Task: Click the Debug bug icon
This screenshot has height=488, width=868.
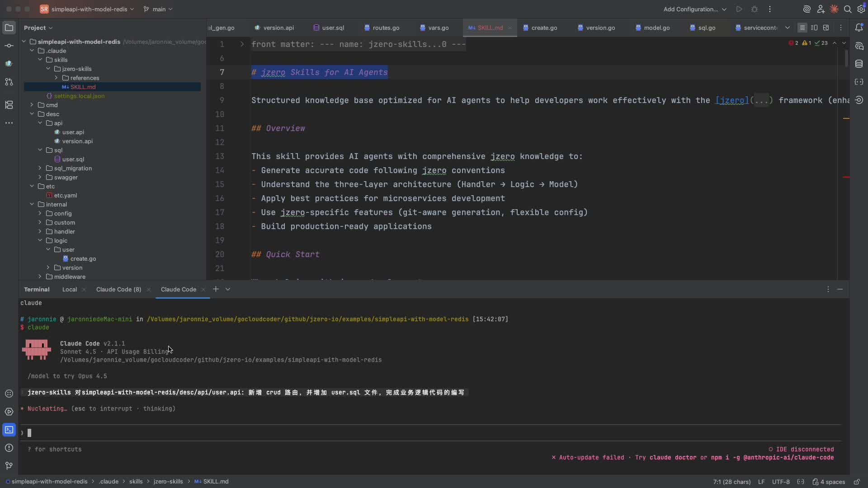Action: click(755, 9)
